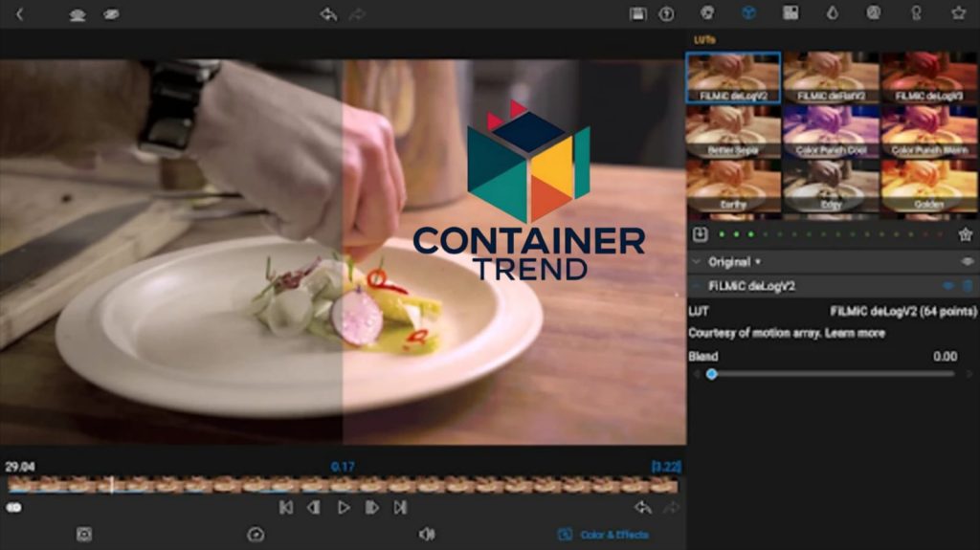Image resolution: width=980 pixels, height=550 pixels.
Task: Undo the last edit in top bar
Action: 327,13
